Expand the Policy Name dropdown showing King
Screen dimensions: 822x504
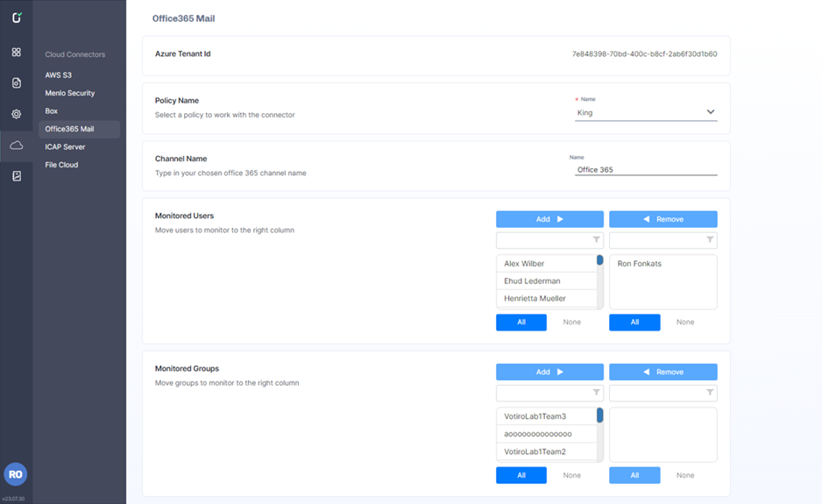(646, 112)
